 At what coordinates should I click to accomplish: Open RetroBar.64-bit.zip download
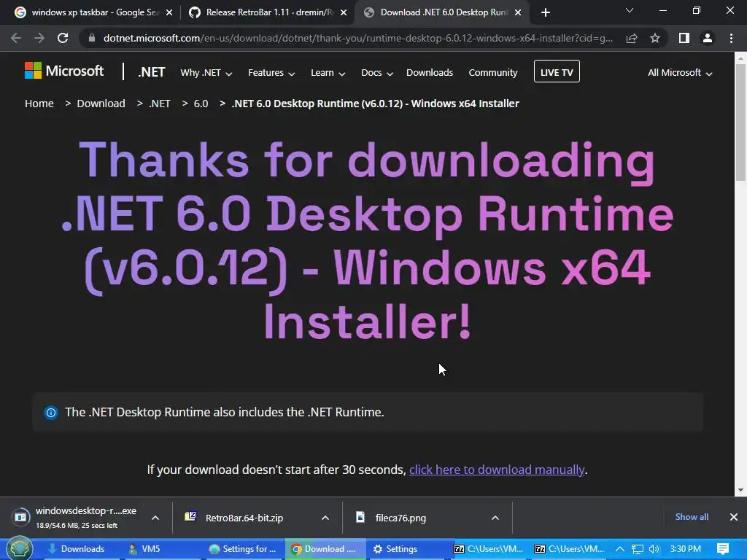tap(244, 518)
